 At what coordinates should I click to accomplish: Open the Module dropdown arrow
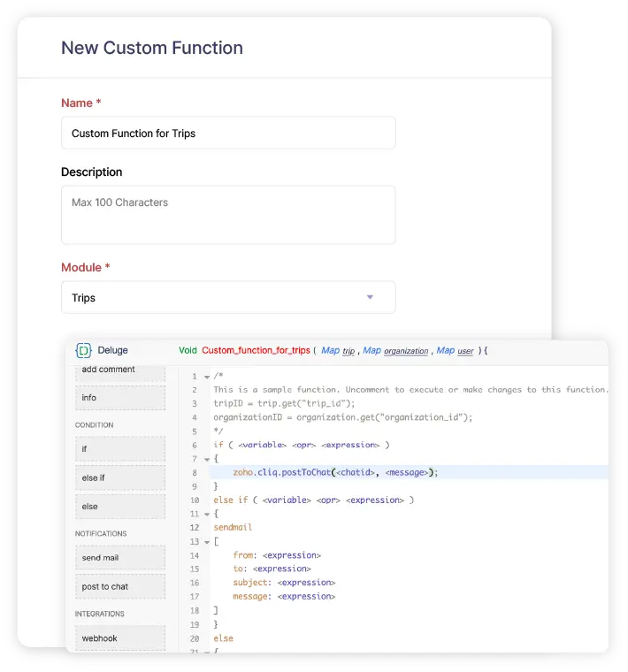pyautogui.click(x=370, y=297)
